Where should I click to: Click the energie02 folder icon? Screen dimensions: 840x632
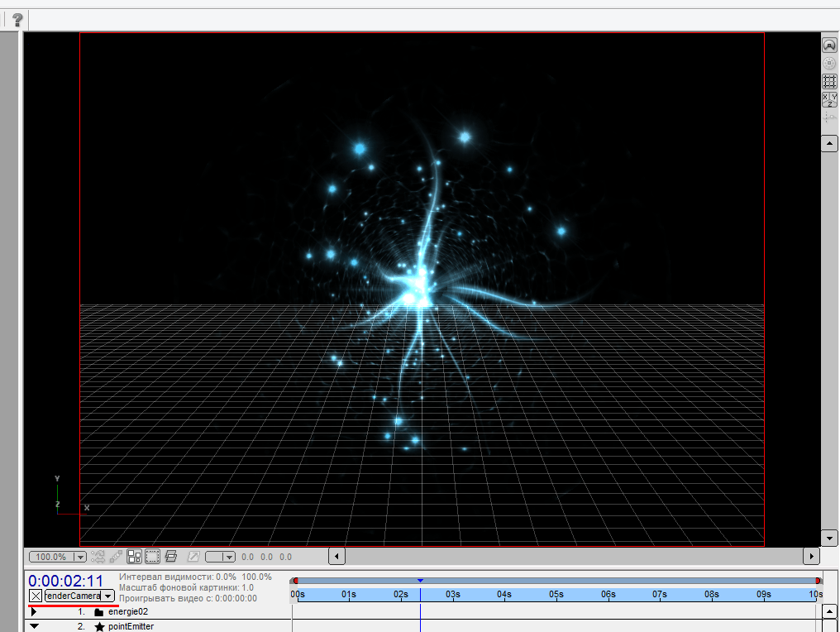pos(98,612)
